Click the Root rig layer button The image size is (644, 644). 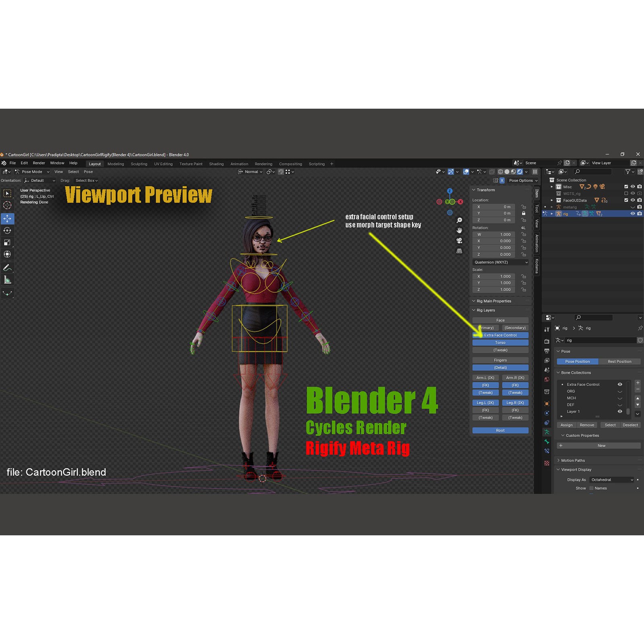pyautogui.click(x=500, y=431)
